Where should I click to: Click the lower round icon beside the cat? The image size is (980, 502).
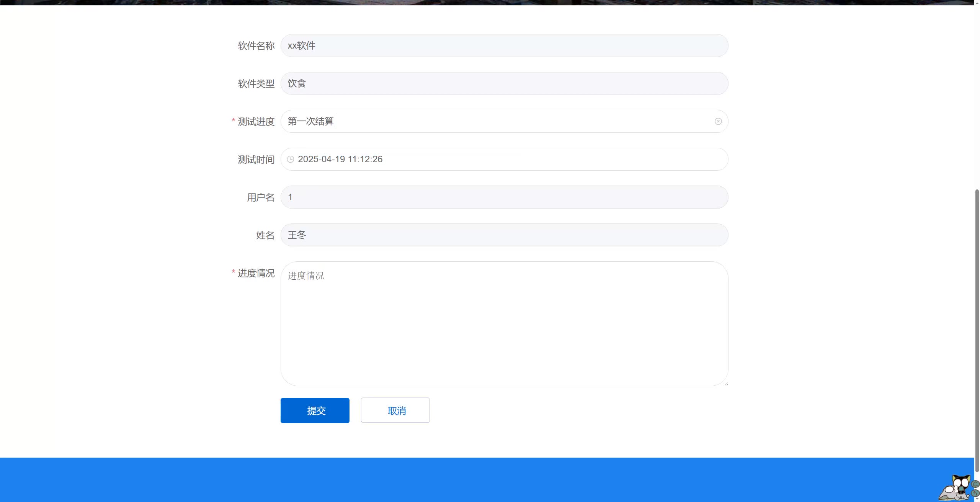(x=976, y=494)
